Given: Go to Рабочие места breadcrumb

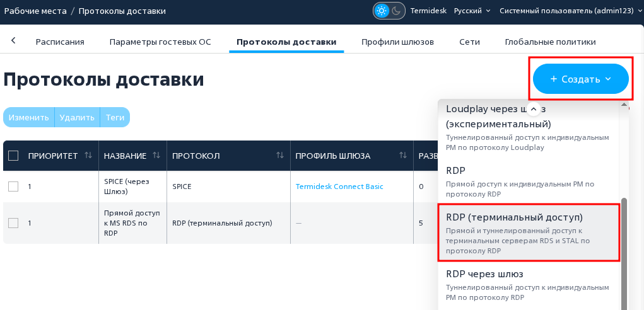Looking at the screenshot, I should coord(35,11).
